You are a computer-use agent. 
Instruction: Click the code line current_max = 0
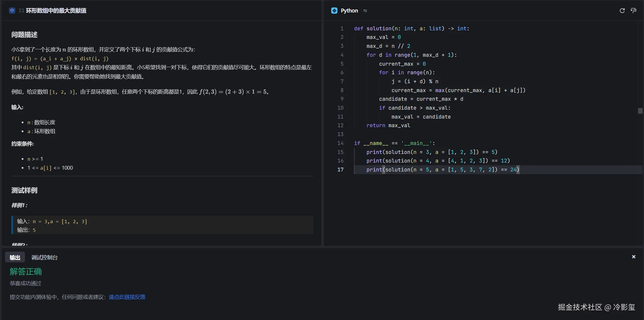402,64
